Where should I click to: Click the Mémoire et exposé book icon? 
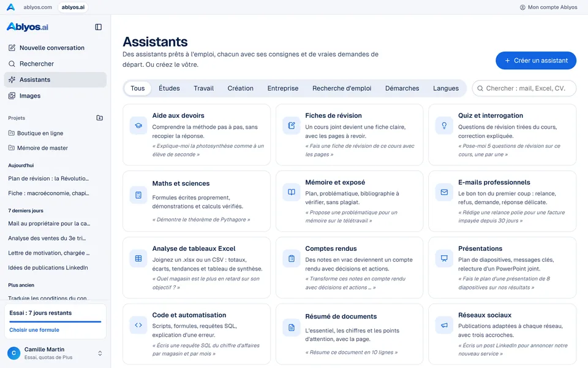tap(292, 192)
